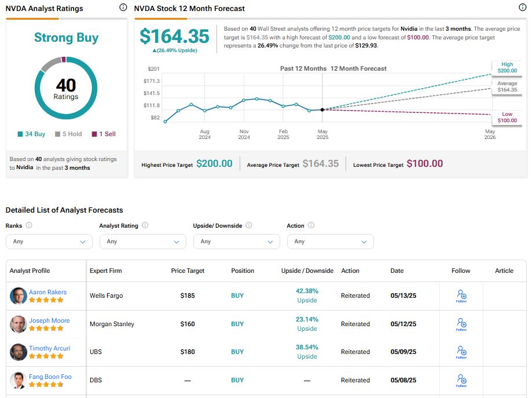532x398 pixels.
Task: Open info tooltip next to Ranks filter
Action: point(29,225)
